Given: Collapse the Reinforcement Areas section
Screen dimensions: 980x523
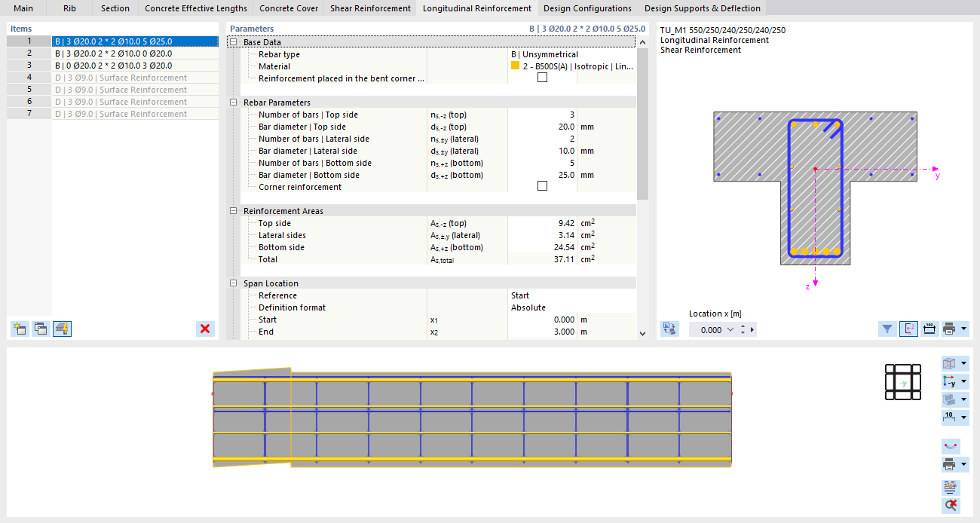Looking at the screenshot, I should (x=234, y=211).
